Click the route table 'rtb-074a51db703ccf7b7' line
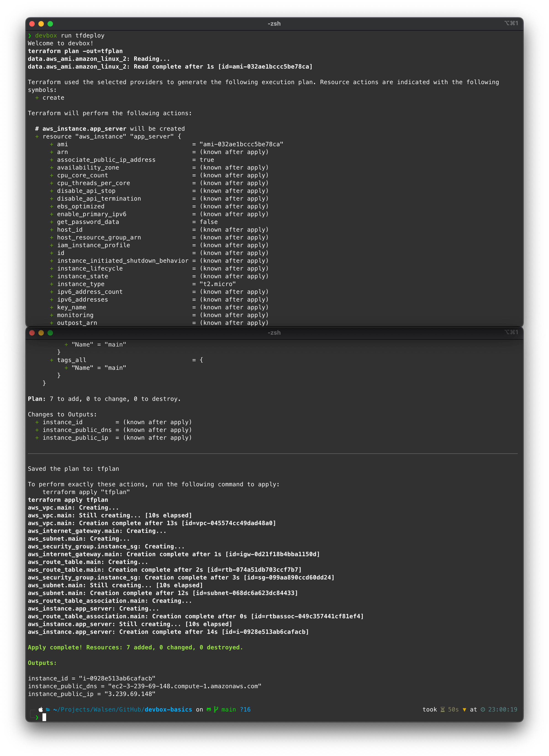Screen dimensions: 549x756 [x=165, y=570]
